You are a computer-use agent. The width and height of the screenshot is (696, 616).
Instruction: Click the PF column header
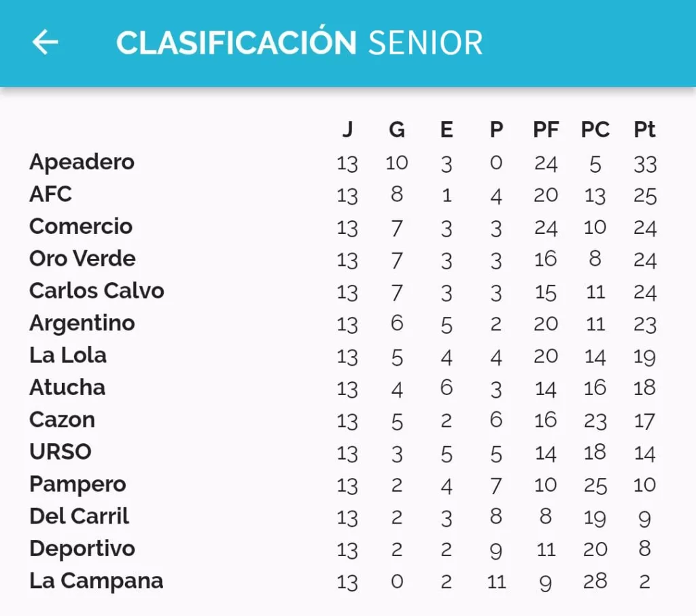pyautogui.click(x=546, y=130)
